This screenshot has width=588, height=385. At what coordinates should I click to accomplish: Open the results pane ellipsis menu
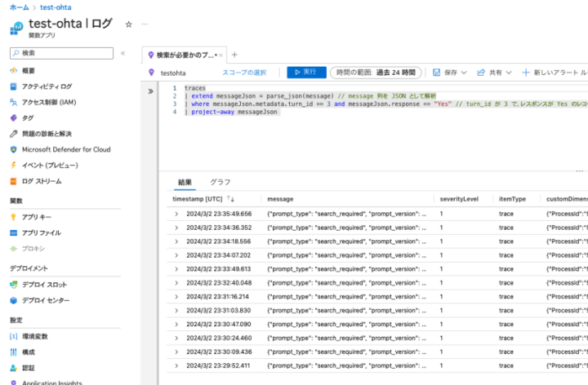pyautogui.click(x=579, y=171)
